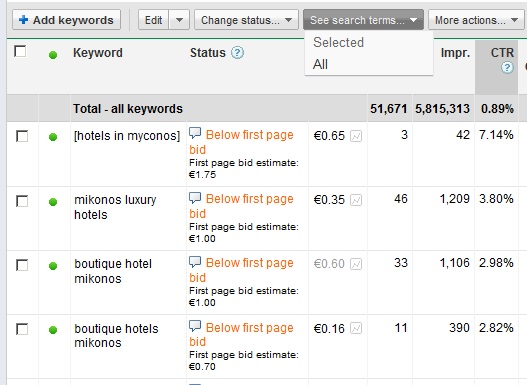This screenshot has width=527, height=385.
Task: Click the Status column help icon
Action: tap(237, 53)
